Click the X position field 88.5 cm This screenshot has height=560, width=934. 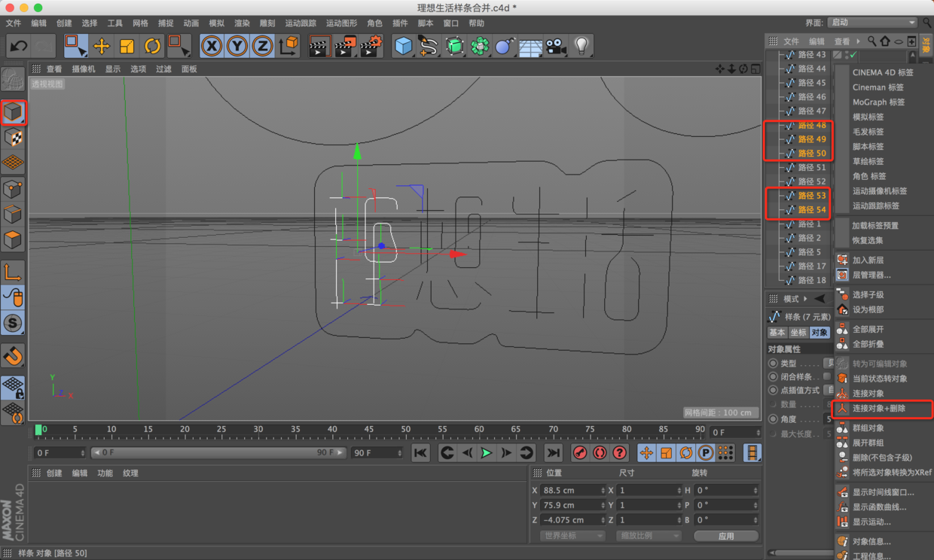click(574, 490)
